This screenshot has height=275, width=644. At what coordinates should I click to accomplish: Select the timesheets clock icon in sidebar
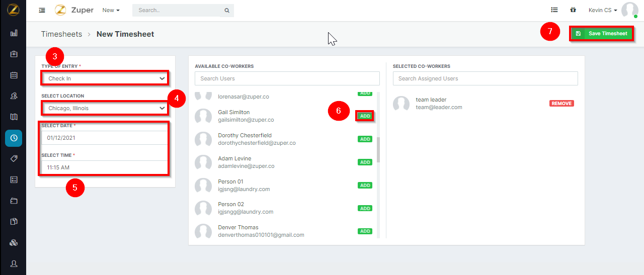[14, 138]
